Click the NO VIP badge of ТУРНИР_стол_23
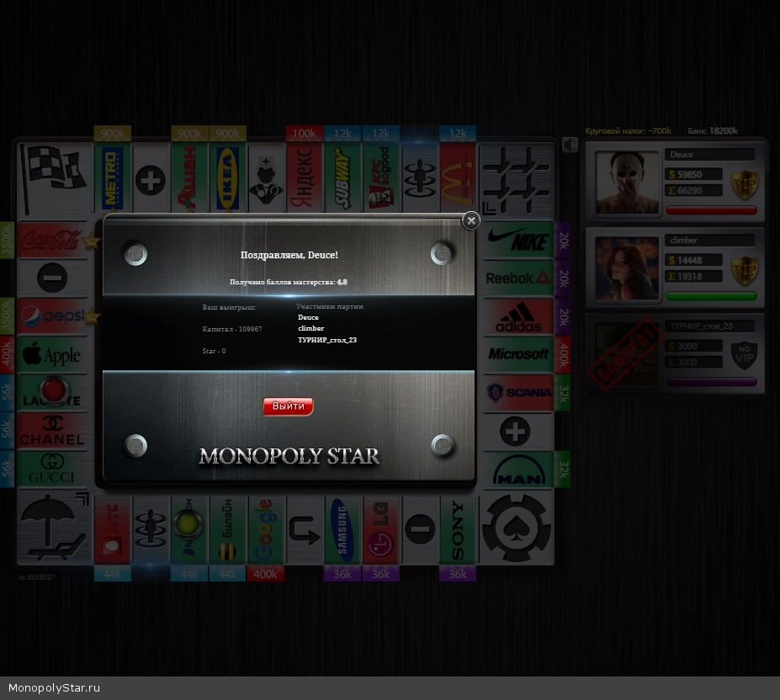 (x=745, y=355)
